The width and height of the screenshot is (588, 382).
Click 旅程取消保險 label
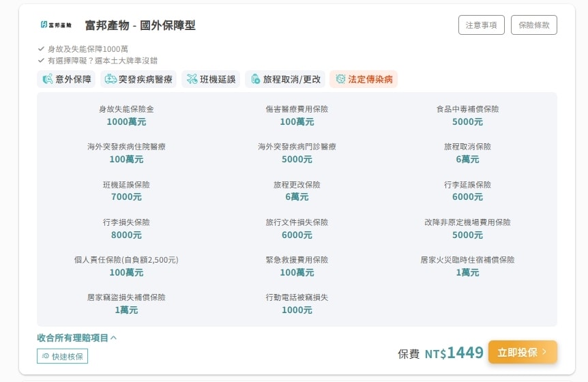tap(468, 147)
